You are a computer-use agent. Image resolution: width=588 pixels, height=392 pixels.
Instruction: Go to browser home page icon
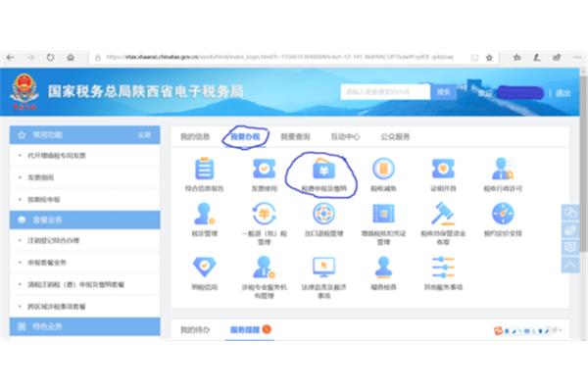coord(71,58)
